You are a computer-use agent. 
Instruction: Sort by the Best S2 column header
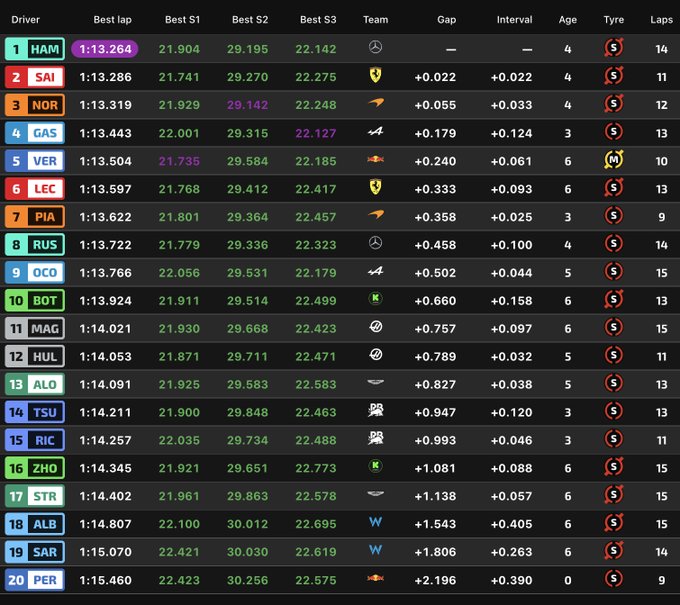click(250, 20)
